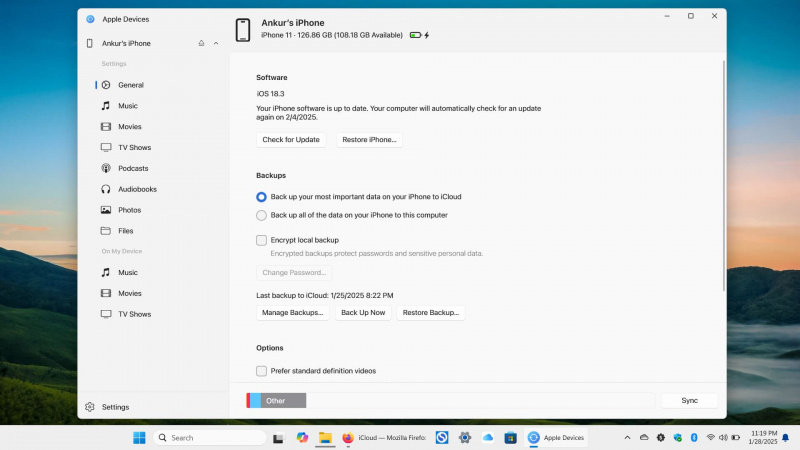Image resolution: width=800 pixels, height=450 pixels.
Task: Click the Last backup to iCloud date text
Action: 324,295
